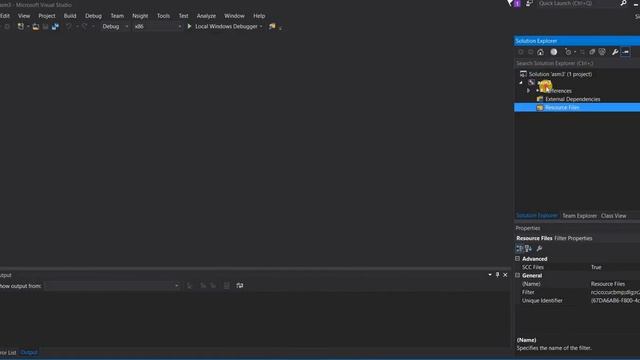Collapse the Advanced property group

point(518,259)
